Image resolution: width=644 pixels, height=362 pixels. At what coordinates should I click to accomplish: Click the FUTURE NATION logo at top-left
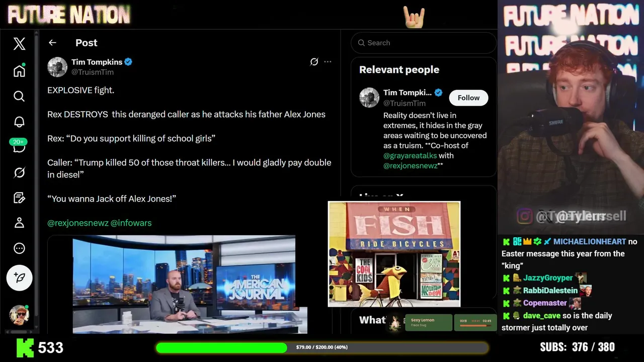tap(69, 15)
